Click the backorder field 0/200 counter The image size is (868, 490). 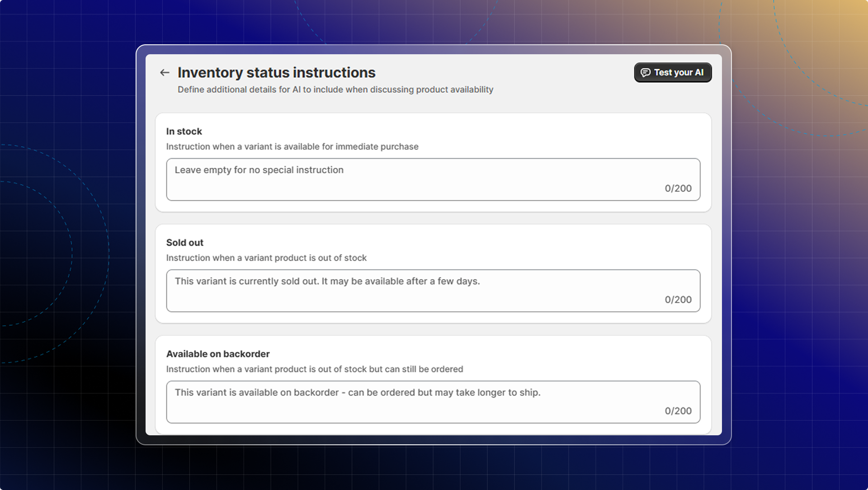678,411
